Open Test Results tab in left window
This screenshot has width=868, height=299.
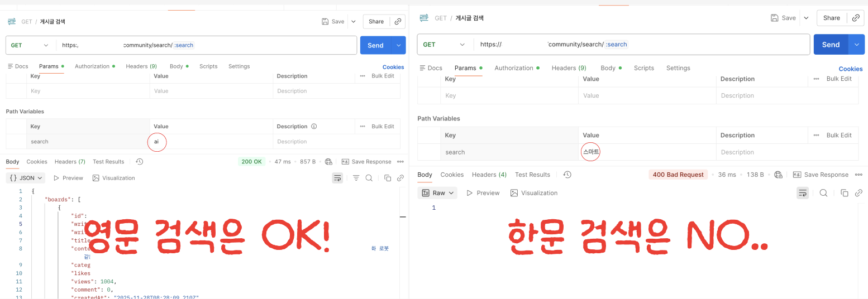pos(108,162)
